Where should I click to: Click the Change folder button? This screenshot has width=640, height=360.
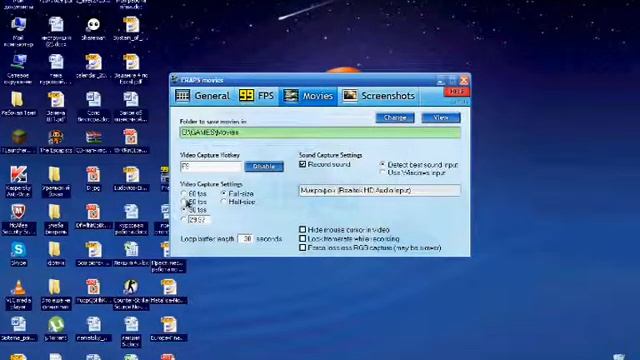[395, 118]
